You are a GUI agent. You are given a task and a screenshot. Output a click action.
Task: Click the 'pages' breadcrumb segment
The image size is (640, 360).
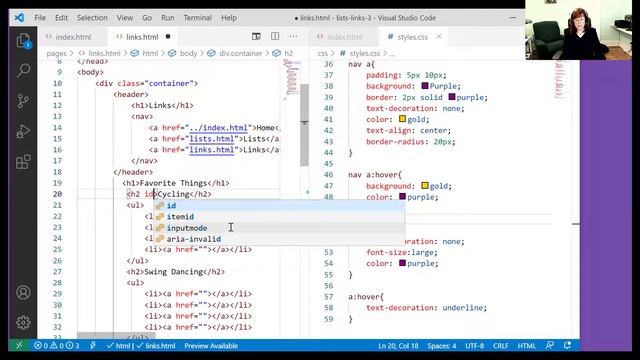56,53
